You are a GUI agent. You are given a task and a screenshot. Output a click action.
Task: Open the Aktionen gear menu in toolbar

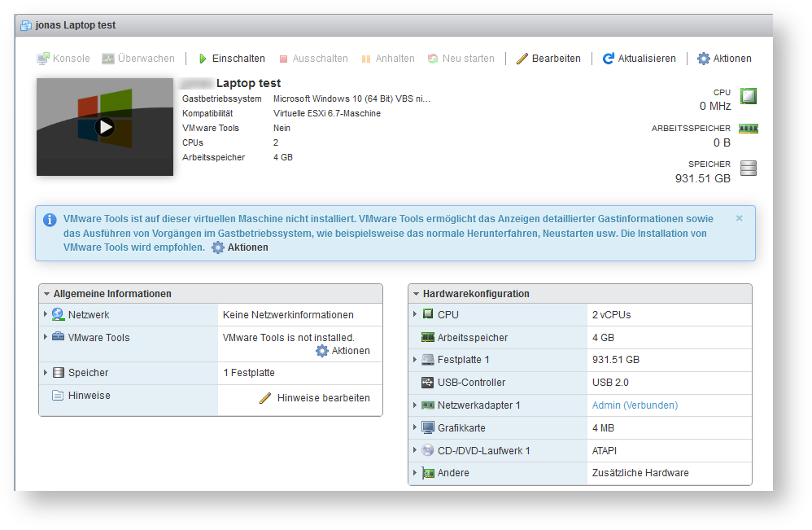[x=704, y=59]
